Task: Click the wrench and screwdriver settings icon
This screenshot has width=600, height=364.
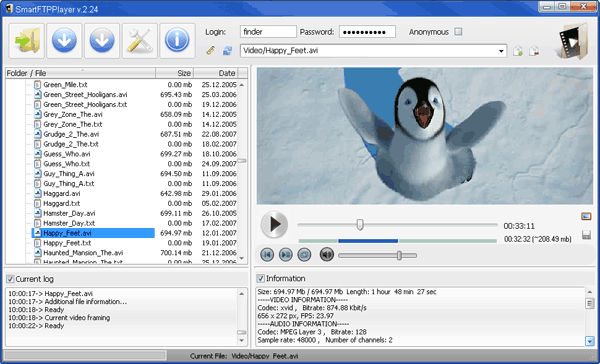Action: (140, 41)
